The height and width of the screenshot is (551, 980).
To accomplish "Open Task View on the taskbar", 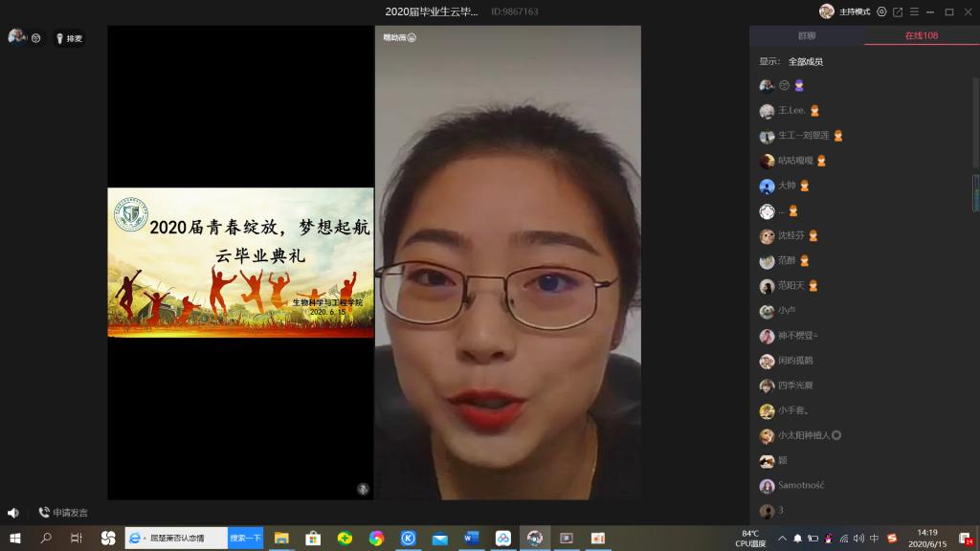I will coord(77,538).
